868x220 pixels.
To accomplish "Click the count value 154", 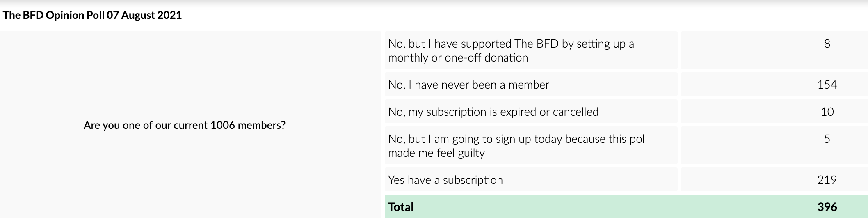I will [827, 85].
